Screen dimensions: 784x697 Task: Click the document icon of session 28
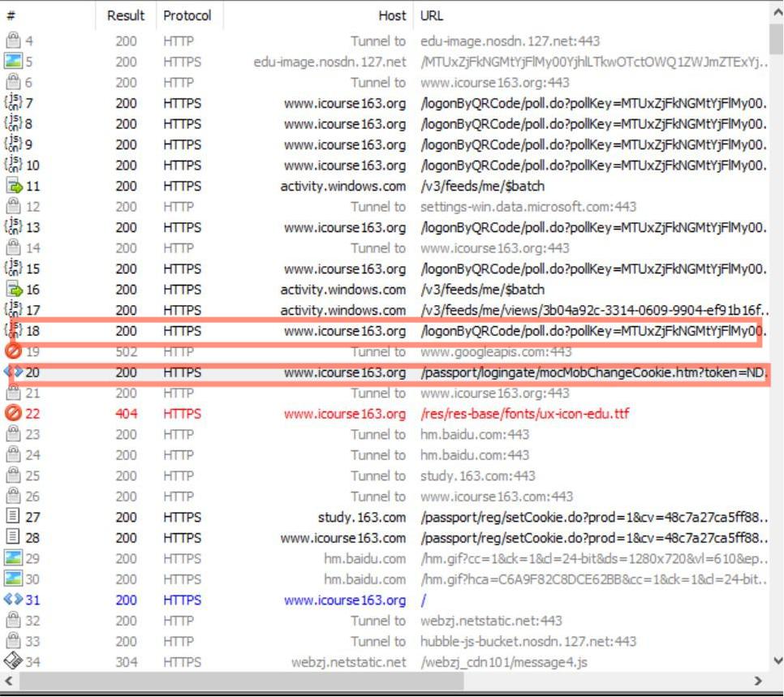click(x=13, y=537)
